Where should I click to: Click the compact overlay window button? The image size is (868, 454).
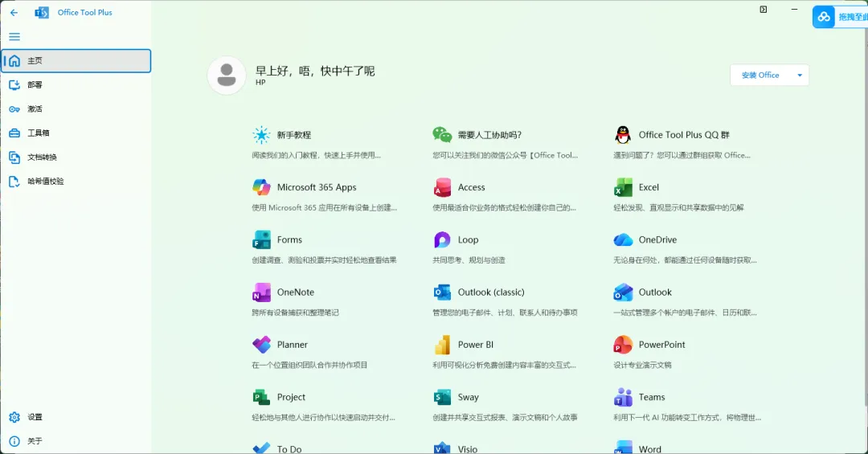click(764, 10)
